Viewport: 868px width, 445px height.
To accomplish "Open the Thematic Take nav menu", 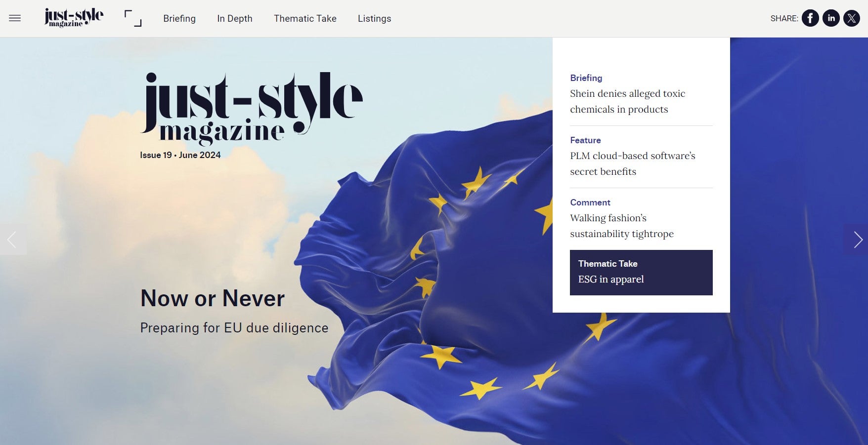I will (x=305, y=18).
